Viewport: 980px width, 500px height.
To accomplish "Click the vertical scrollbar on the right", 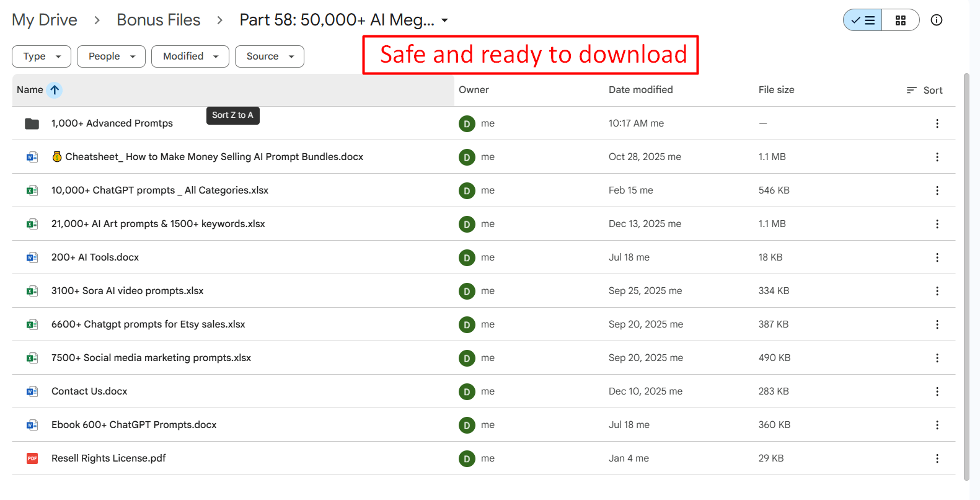I will (966, 277).
